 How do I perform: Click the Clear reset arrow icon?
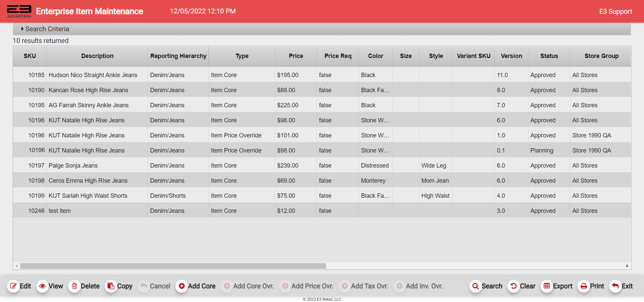coord(514,286)
